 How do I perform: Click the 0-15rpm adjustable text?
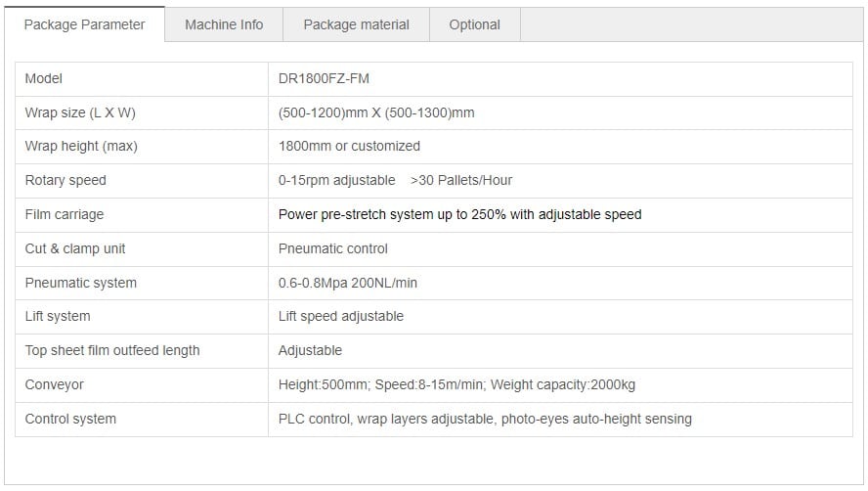(336, 181)
